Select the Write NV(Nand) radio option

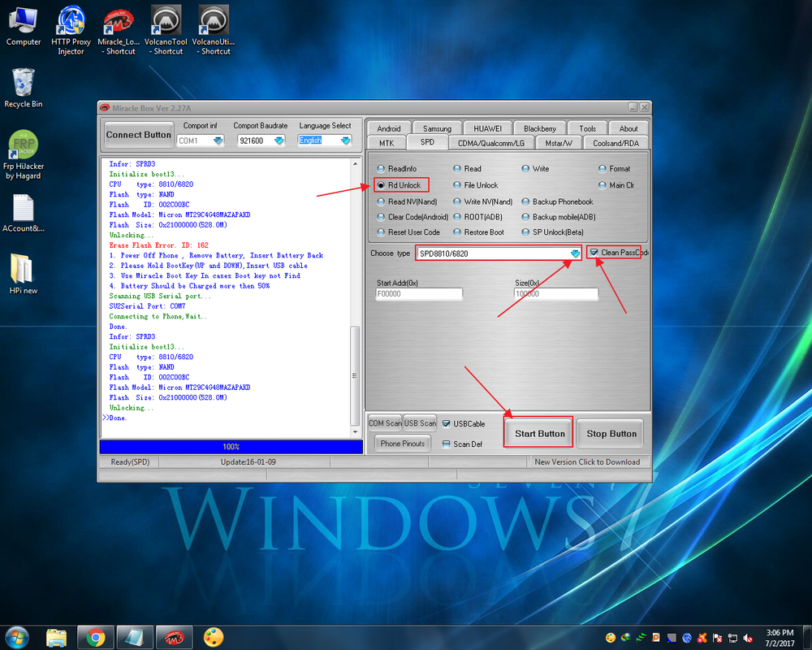pos(483,201)
